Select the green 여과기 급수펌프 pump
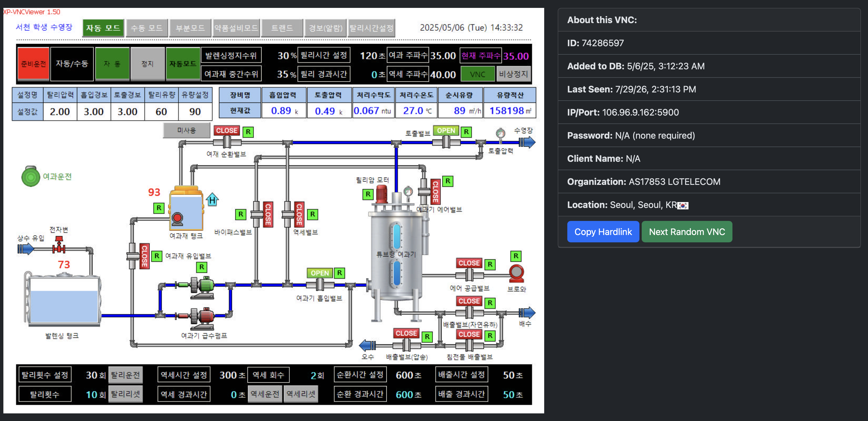The width and height of the screenshot is (868, 421). point(202,286)
